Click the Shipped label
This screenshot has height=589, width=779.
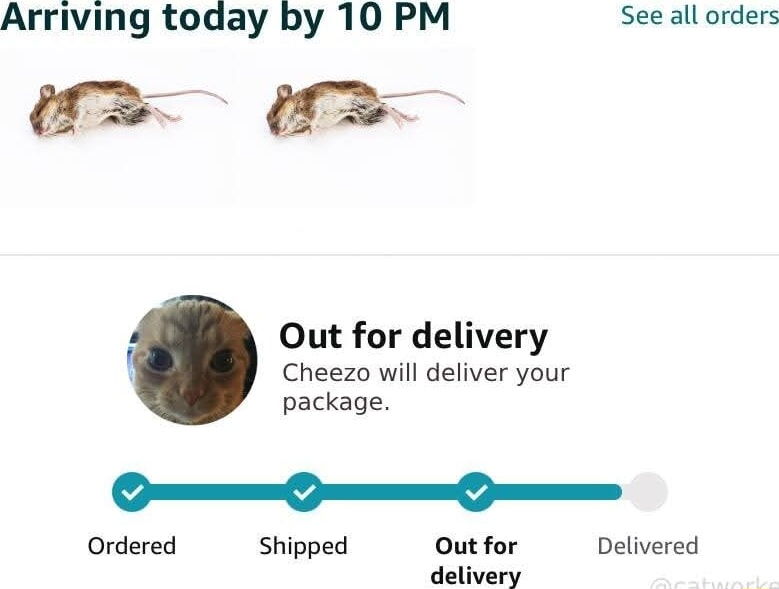304,547
